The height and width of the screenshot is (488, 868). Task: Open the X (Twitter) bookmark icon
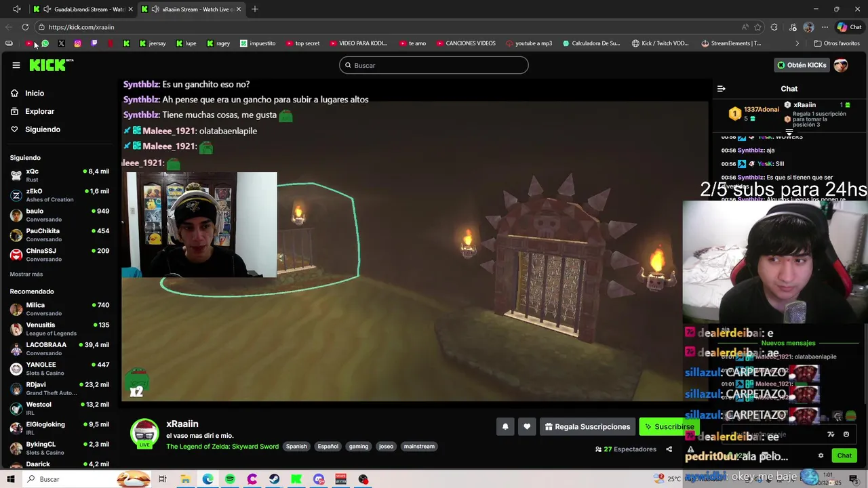pos(61,43)
